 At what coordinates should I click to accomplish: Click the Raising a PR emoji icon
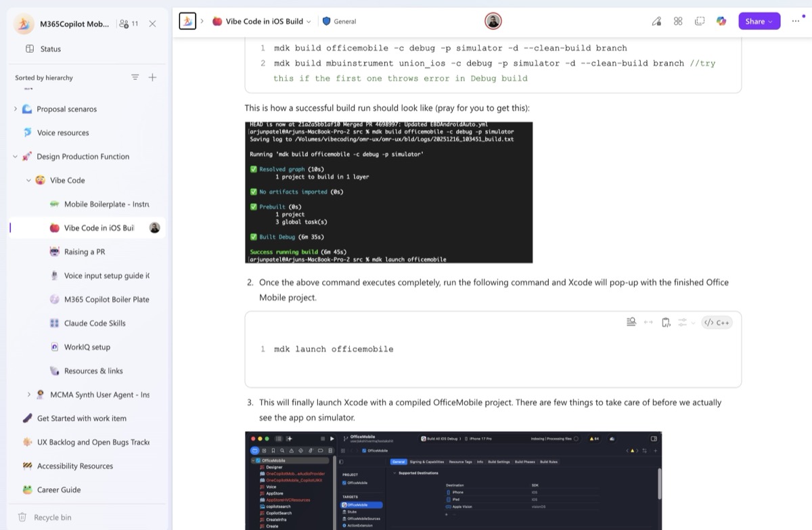(55, 252)
